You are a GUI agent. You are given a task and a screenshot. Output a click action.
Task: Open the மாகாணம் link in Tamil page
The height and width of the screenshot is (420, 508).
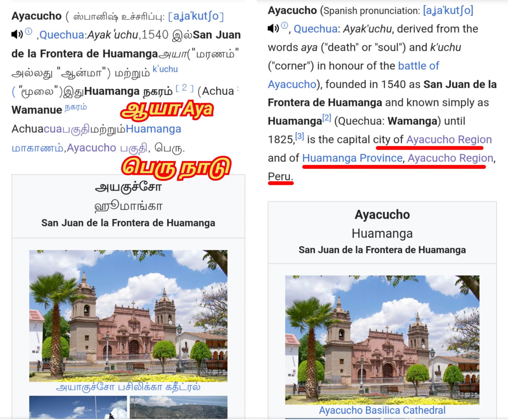coord(38,148)
